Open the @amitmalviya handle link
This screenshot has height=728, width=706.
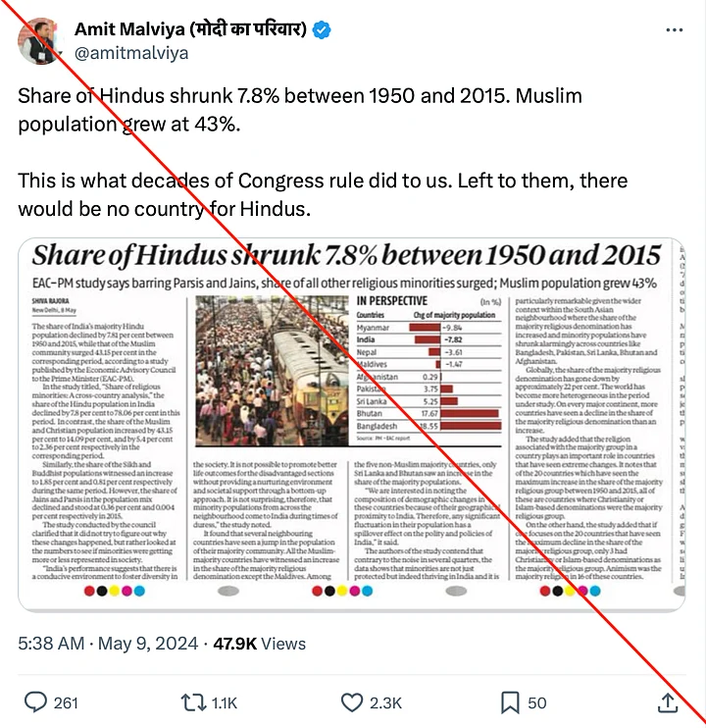pyautogui.click(x=131, y=53)
